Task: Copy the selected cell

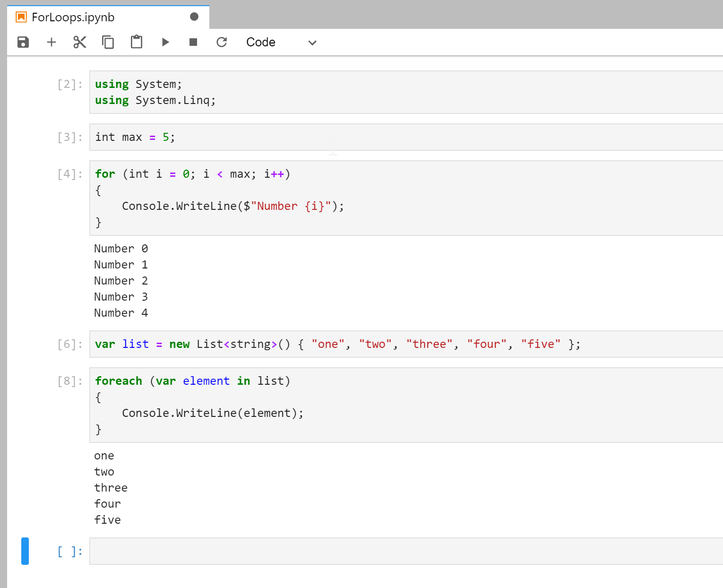Action: (x=108, y=42)
